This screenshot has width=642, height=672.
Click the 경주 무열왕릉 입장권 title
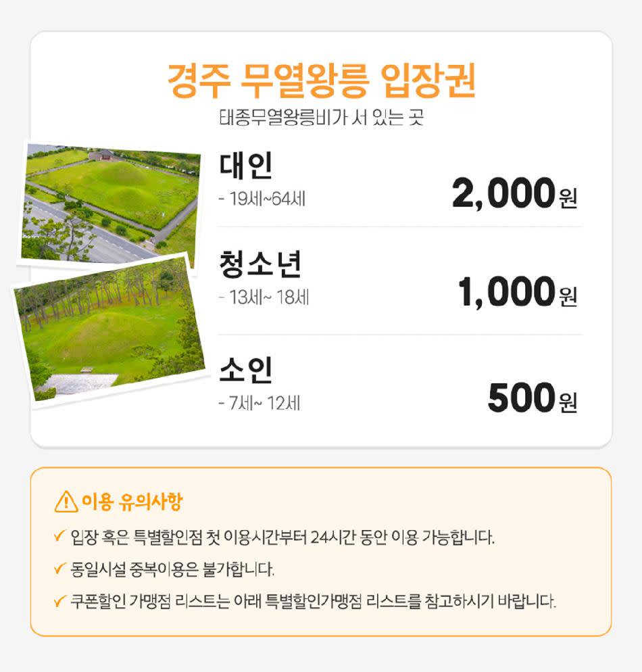321,82
